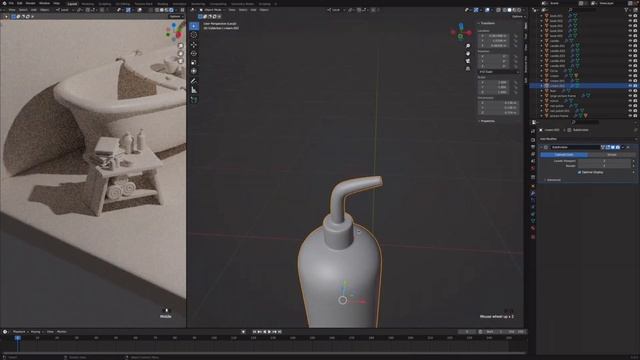
Task: Toggle Subdivision modifier viewport display
Action: pos(613,147)
